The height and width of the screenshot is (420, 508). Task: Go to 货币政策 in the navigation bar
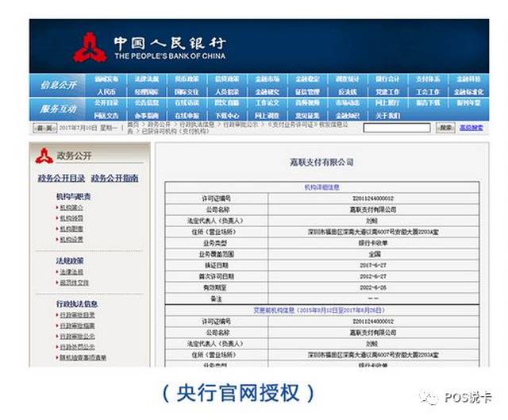187,79
